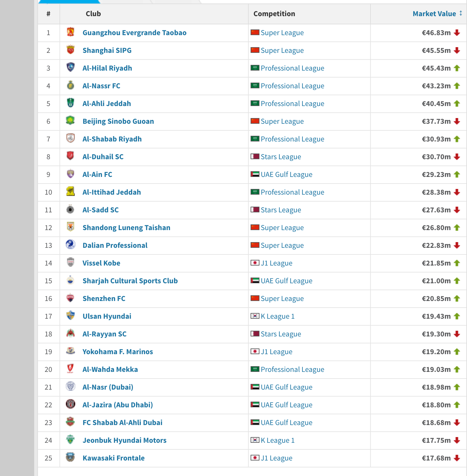Click market value €22.83m of Dalian
Viewport: 467px width, 476px height.
pyautogui.click(x=436, y=245)
